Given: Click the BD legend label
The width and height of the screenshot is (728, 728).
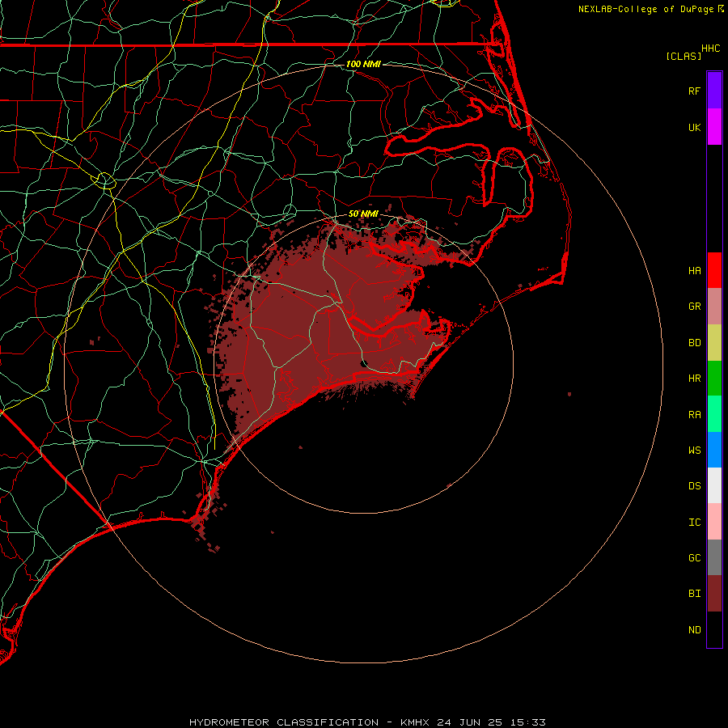Looking at the screenshot, I should 694,343.
